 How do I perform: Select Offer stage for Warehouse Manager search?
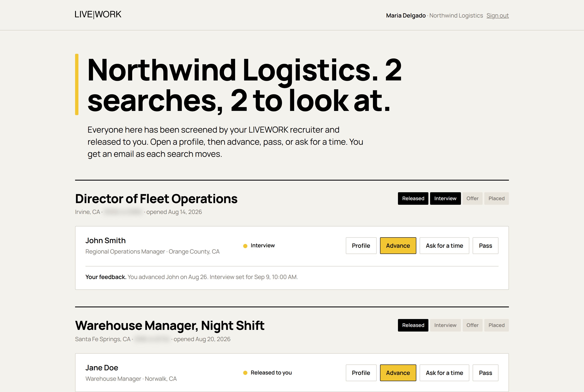pyautogui.click(x=472, y=325)
